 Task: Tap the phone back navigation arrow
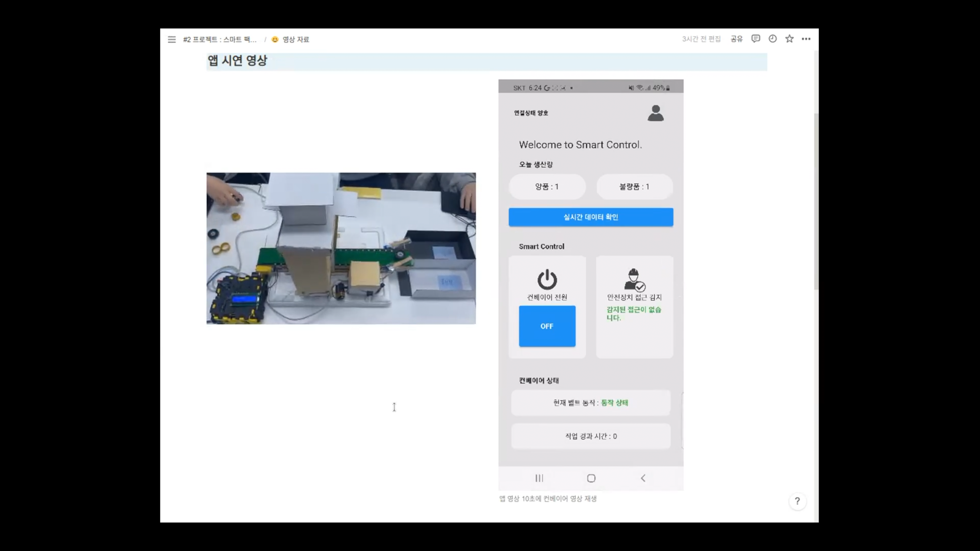[643, 478]
